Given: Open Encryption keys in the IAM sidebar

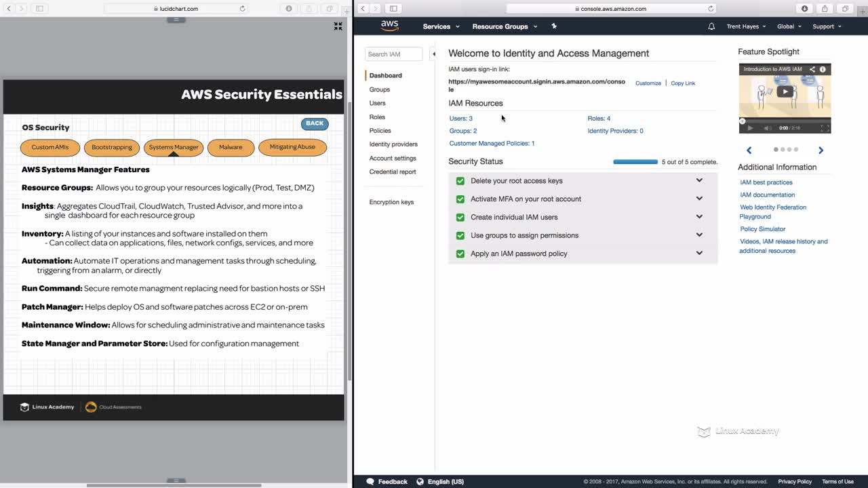Looking at the screenshot, I should pyautogui.click(x=391, y=202).
